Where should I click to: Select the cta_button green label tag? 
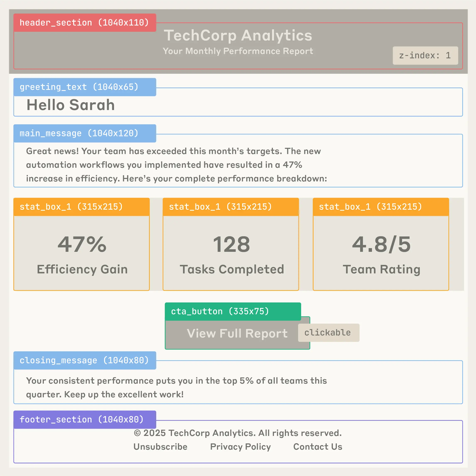point(233,311)
